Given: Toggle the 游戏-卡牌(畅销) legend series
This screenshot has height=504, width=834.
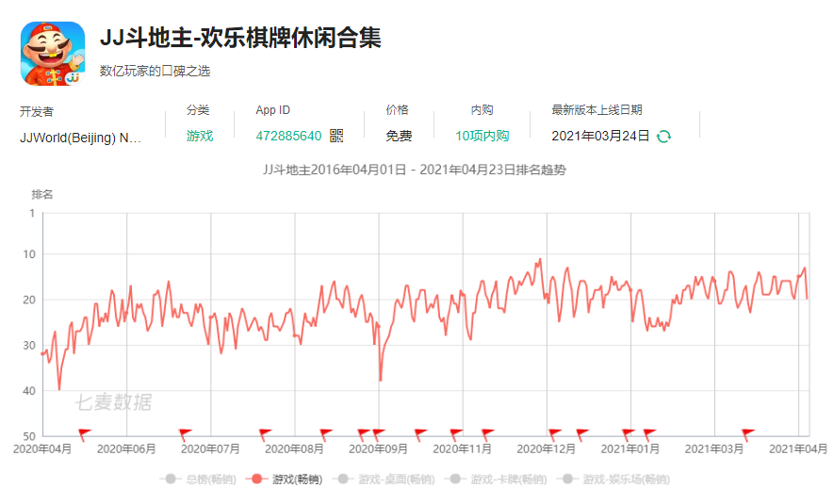Looking at the screenshot, I should coord(497,480).
